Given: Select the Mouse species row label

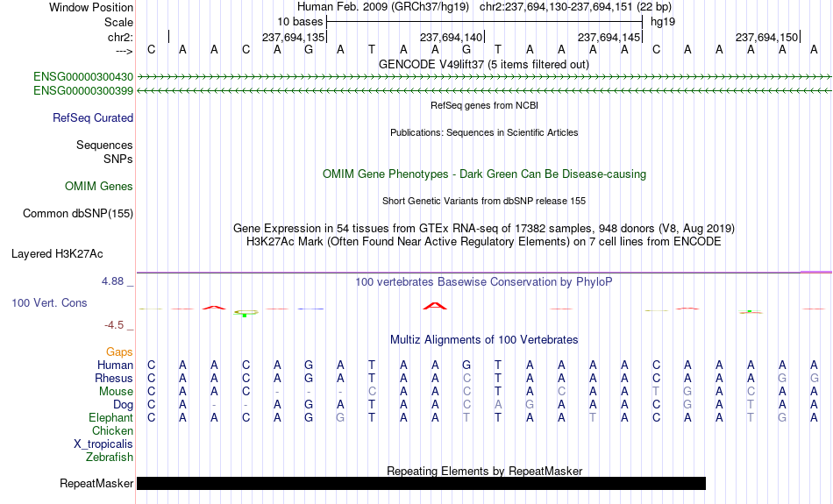Looking at the screenshot, I should (x=116, y=392).
